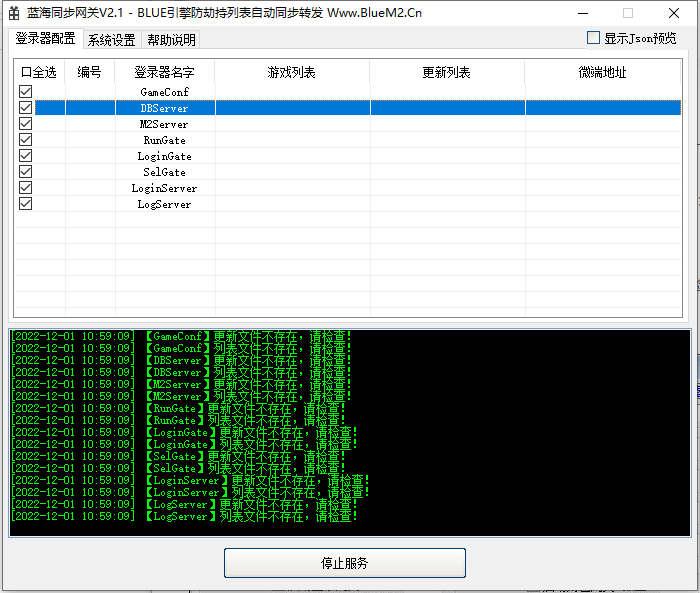
Task: Uncheck the LoginGate row checkbox
Action: point(25,156)
